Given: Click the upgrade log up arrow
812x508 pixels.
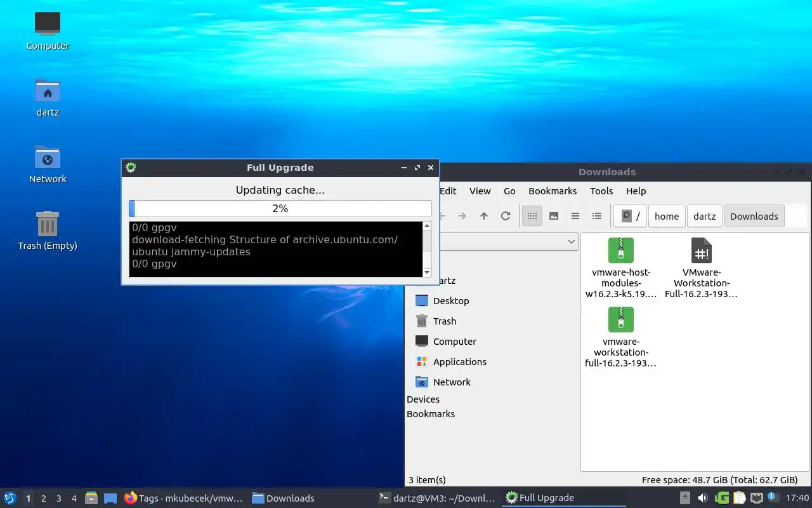Looking at the screenshot, I should point(427,225).
